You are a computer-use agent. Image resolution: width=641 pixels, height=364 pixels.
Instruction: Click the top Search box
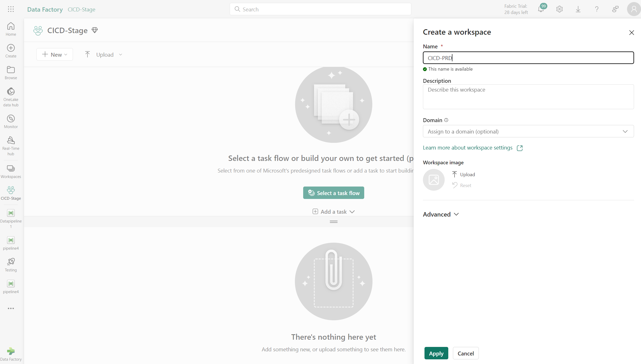click(320, 9)
